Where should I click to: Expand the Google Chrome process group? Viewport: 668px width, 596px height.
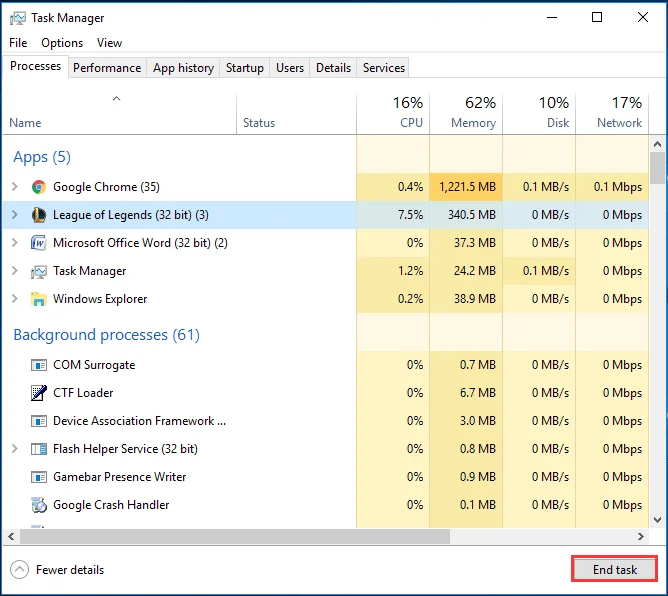pos(15,187)
